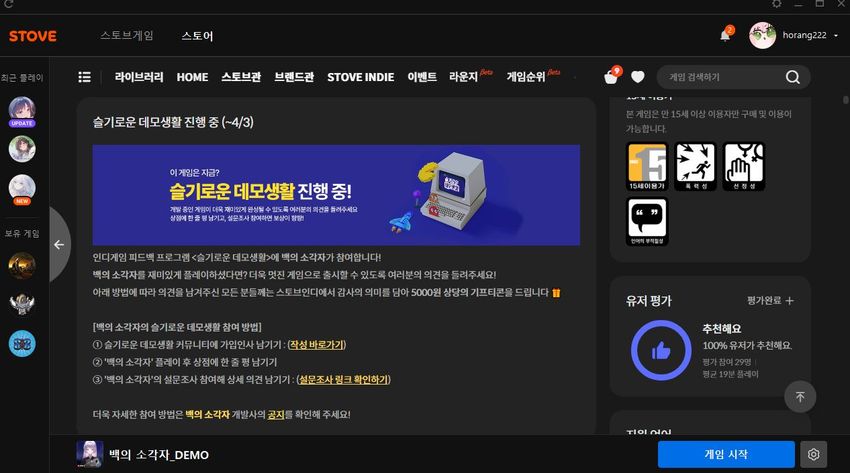Click the 백의 소각자_DEMO game thumbnail
850x473 pixels.
click(89, 454)
